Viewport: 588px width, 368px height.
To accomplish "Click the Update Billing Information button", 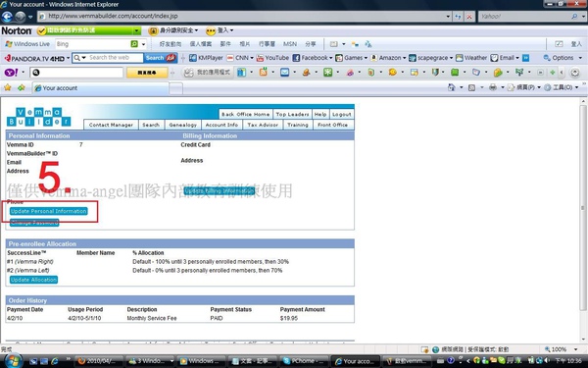I will click(x=220, y=190).
